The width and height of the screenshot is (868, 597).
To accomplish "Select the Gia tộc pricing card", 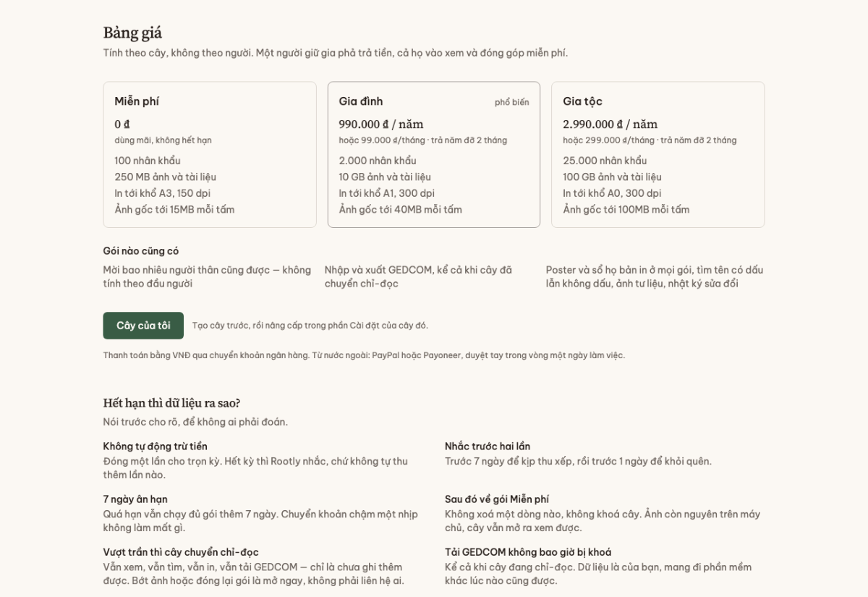I will pos(658,155).
